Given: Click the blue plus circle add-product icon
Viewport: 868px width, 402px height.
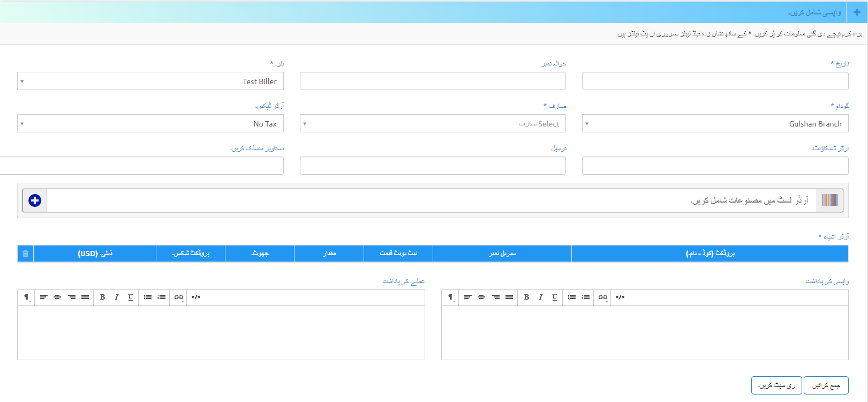Looking at the screenshot, I should 35,200.
